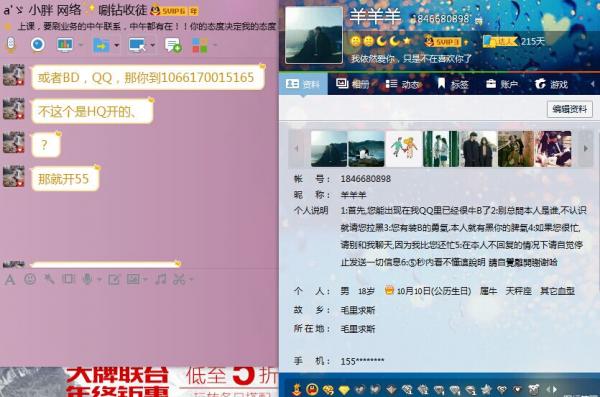
Task: Open dropdown next to the image send icon
Action: [x=145, y=280]
